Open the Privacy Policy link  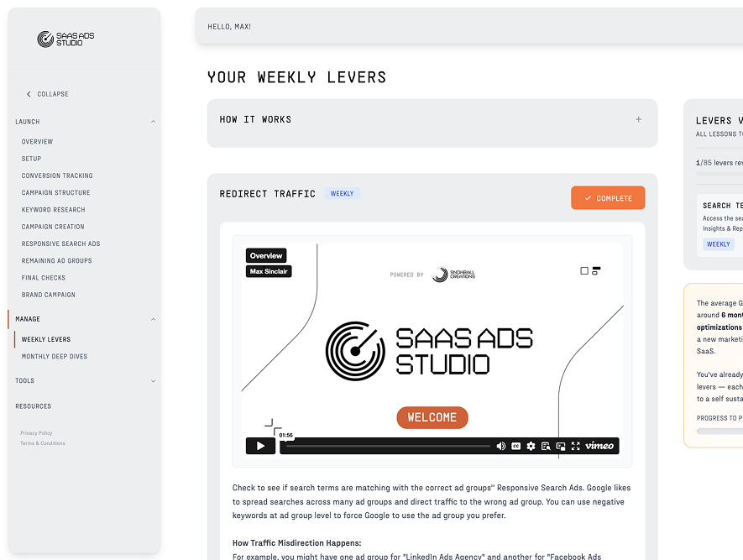pos(36,433)
